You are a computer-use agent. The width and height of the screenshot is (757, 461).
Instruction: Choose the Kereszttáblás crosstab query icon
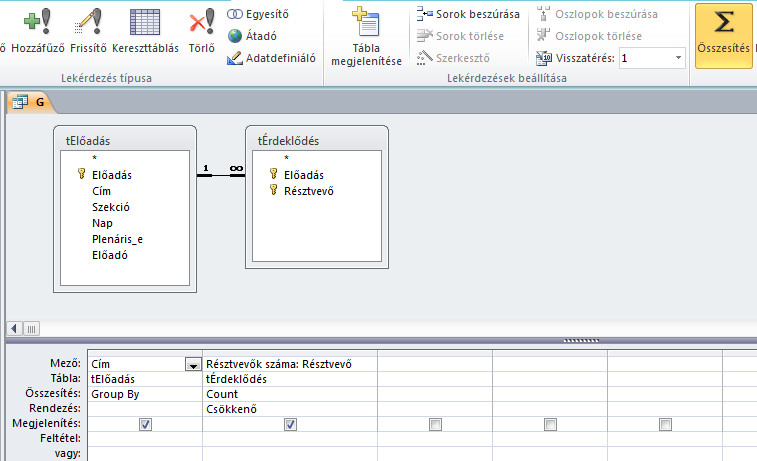click(x=146, y=21)
